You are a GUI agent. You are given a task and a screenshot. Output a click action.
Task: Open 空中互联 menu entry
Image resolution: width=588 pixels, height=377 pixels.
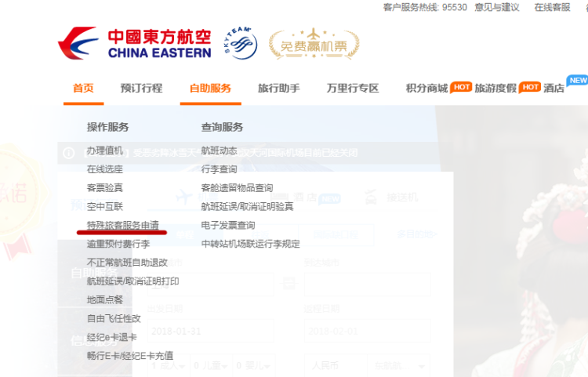pyautogui.click(x=105, y=206)
